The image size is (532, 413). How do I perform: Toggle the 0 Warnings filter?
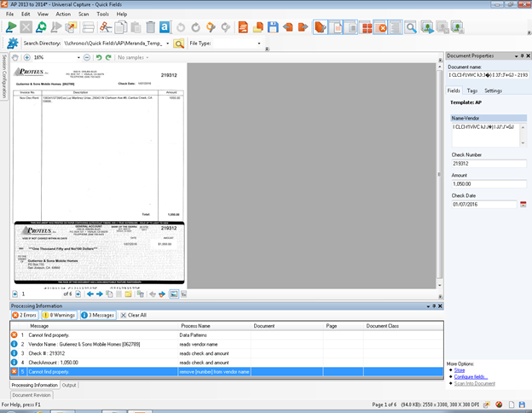tap(59, 315)
